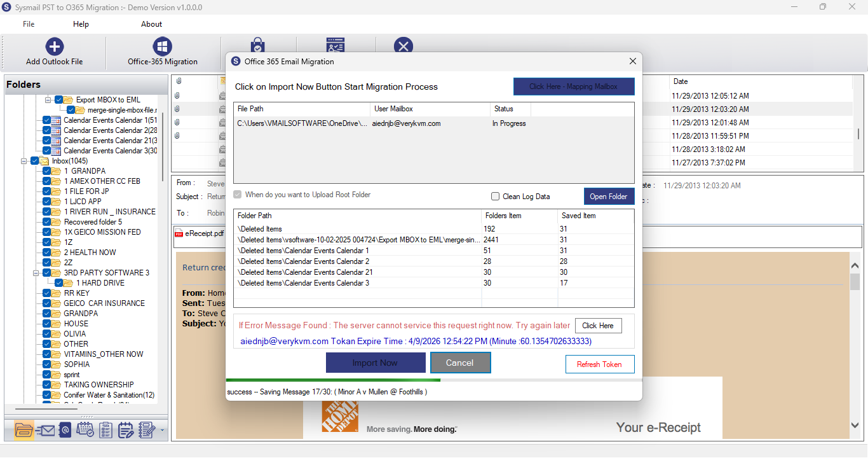
Task: Open the Journal notebook-with-pencil icon
Action: 147,431
